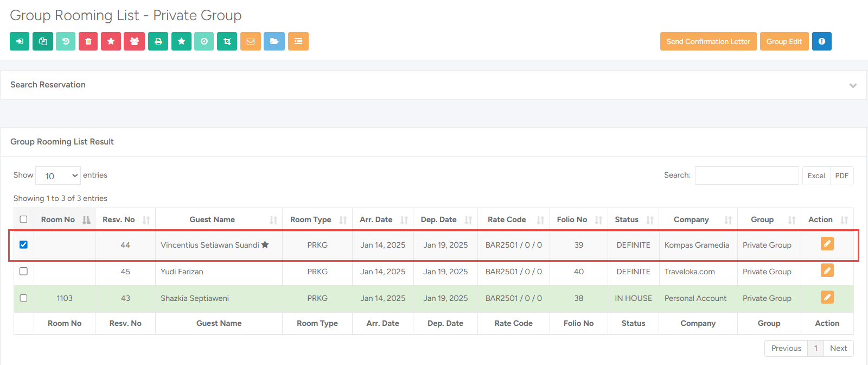Click the Group Edit button

pyautogui.click(x=784, y=41)
